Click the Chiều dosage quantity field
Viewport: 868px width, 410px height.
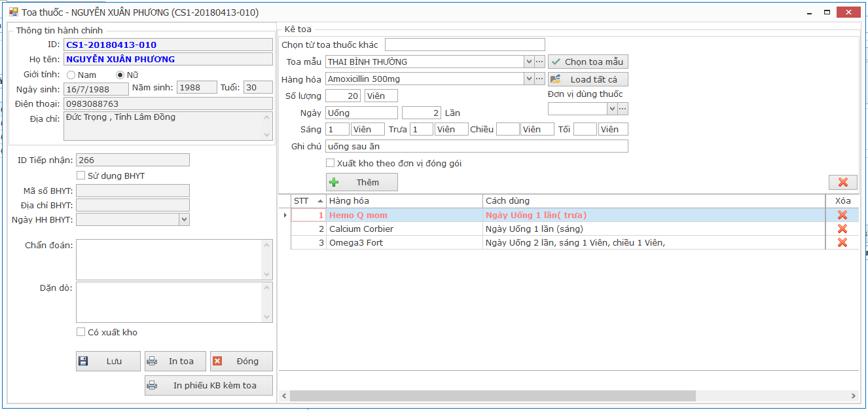507,129
